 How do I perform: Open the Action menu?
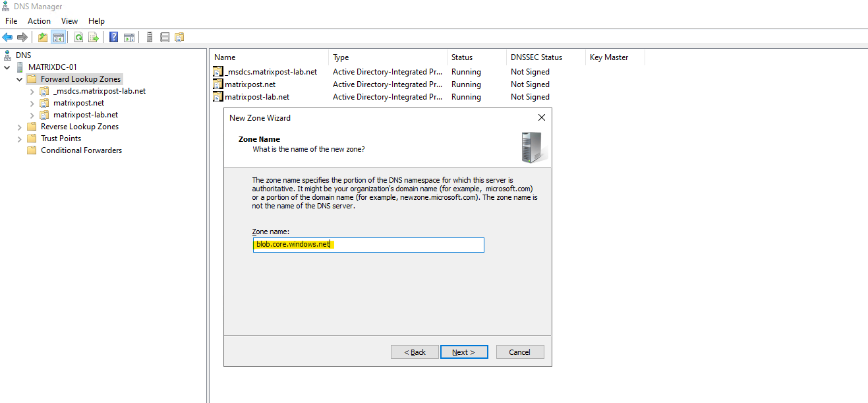(x=39, y=21)
